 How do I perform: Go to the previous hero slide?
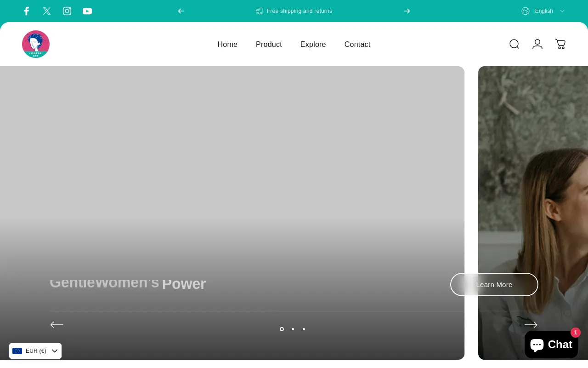[x=57, y=325]
